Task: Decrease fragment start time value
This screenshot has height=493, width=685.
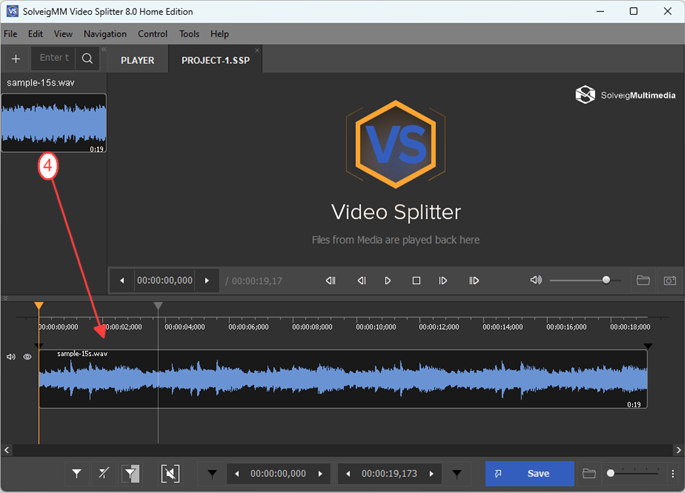Action: 237,474
